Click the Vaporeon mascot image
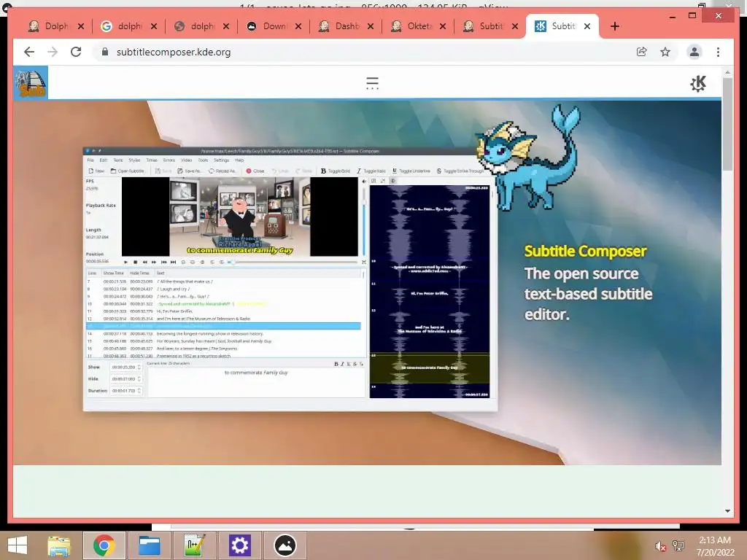 click(x=529, y=157)
